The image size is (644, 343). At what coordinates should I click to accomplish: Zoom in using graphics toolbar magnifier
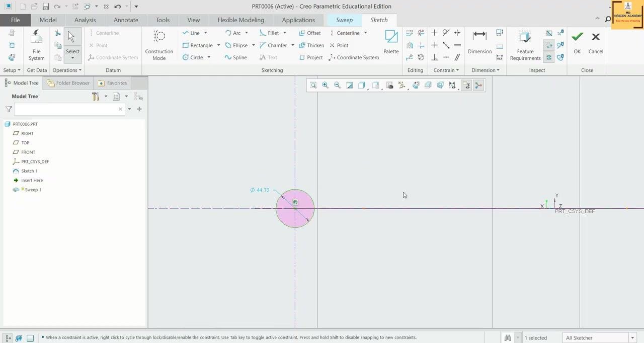tap(325, 85)
